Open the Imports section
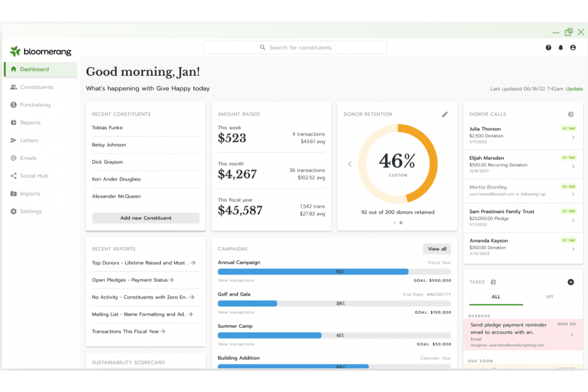 (x=29, y=193)
